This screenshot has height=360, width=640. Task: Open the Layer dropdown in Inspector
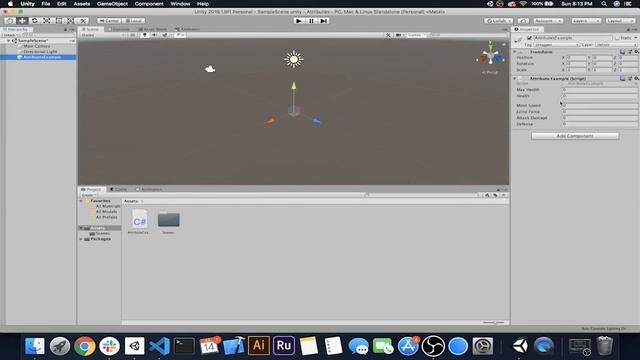(616, 44)
